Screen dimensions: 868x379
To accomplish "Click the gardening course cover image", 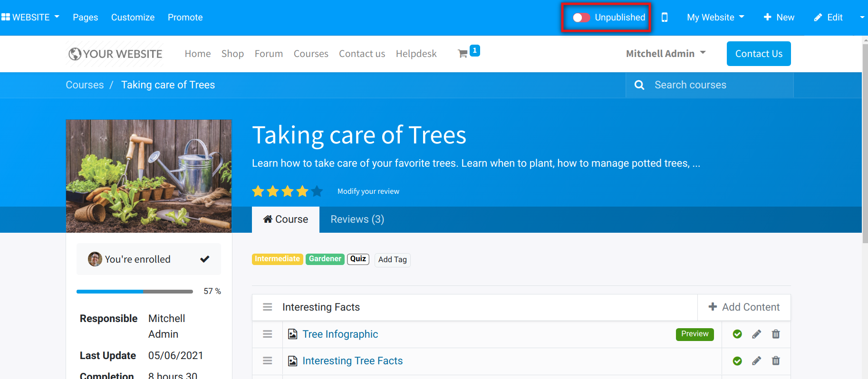I will point(149,176).
